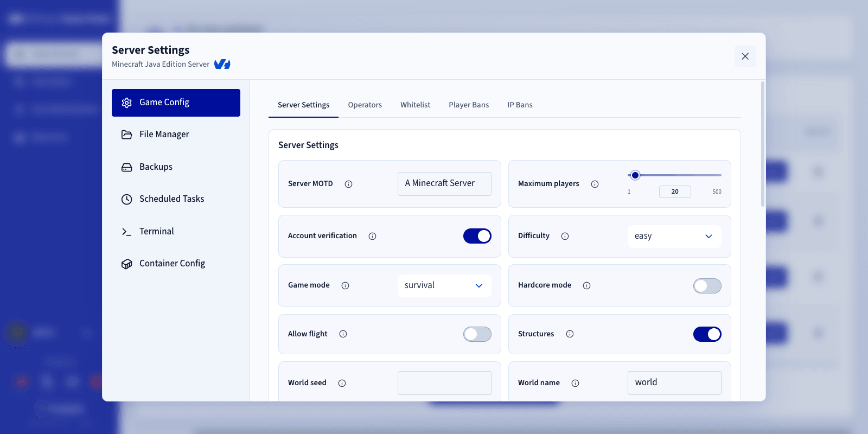Open Scheduled Tasks in the sidebar
868x434 pixels.
pyautogui.click(x=176, y=199)
